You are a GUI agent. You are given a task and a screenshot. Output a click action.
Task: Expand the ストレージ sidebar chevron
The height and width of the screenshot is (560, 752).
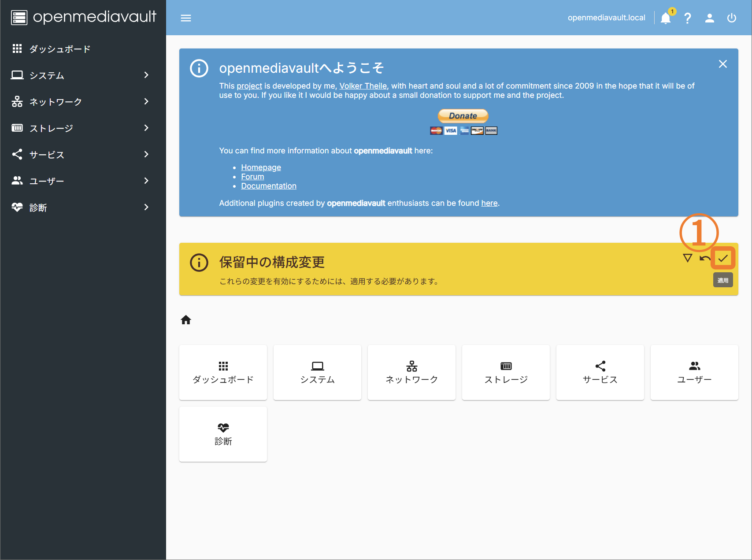146,128
